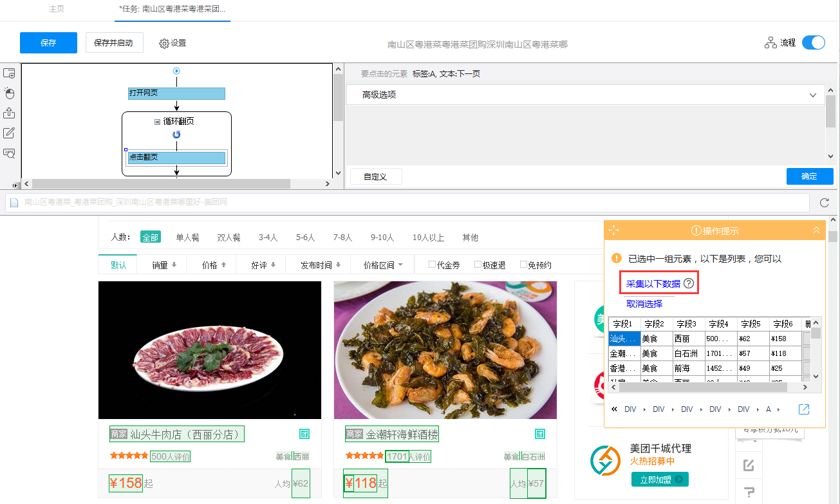Select the 打开网页 flow step
Screen dimensions: 840x504
[x=176, y=93]
